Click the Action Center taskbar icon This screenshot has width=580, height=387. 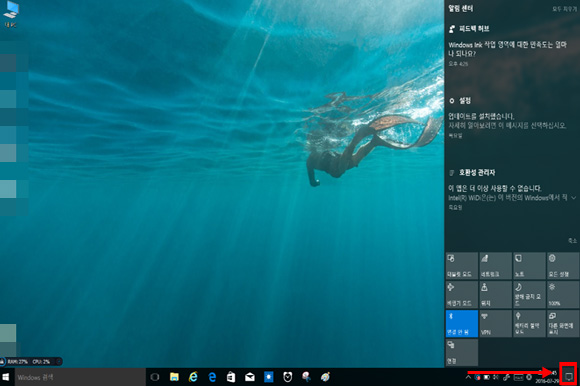569,377
